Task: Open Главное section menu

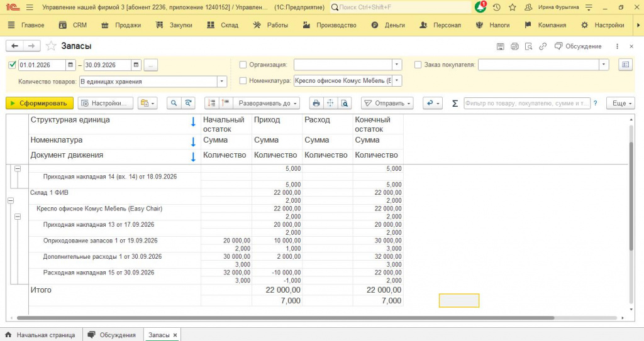Action: click(x=26, y=25)
